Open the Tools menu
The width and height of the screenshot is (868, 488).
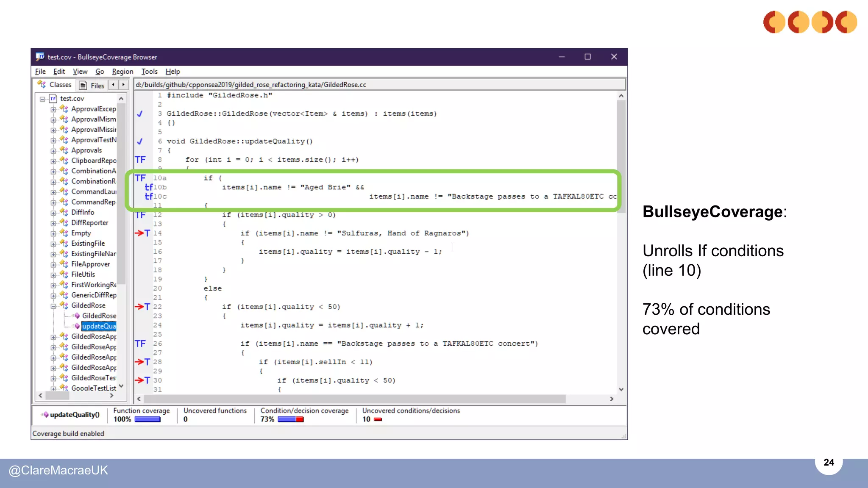[149, 71]
